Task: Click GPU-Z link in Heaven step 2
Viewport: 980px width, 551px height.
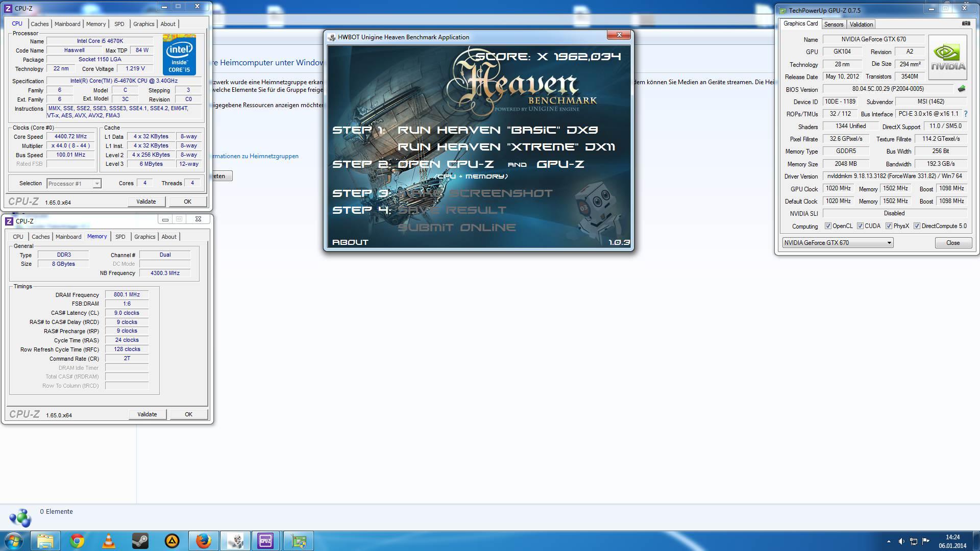Action: coord(560,164)
